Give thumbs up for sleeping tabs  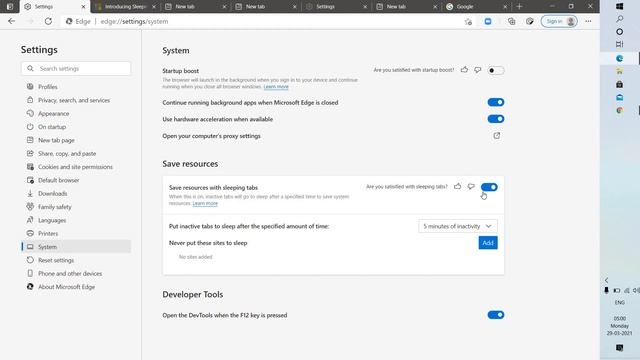click(458, 187)
